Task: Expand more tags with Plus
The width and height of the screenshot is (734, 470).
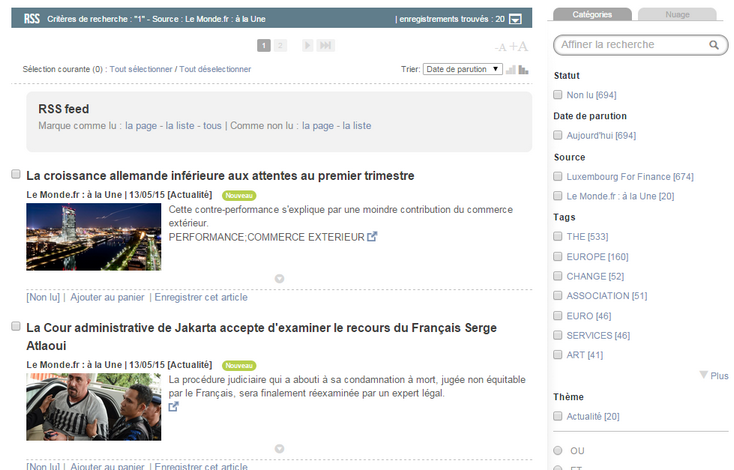Action: [x=714, y=375]
